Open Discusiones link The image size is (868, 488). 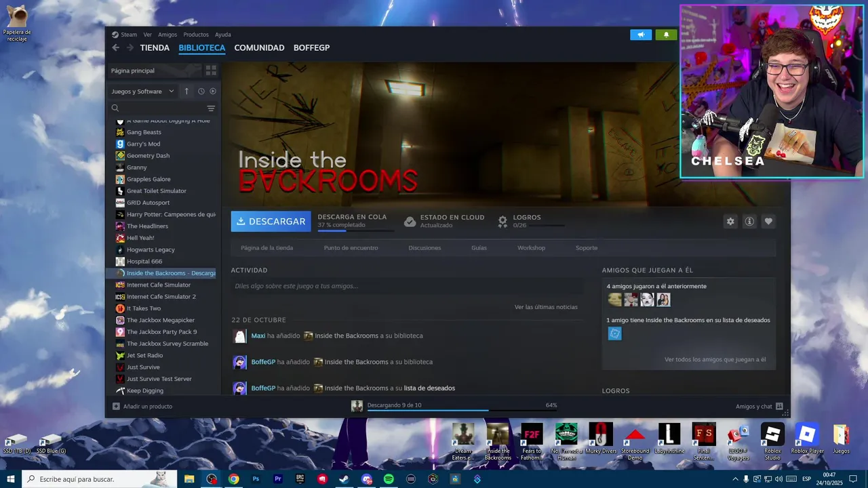tap(425, 248)
